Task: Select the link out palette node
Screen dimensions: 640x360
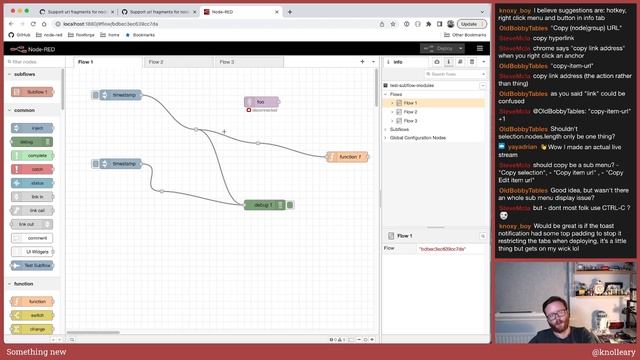Action: click(x=32, y=224)
